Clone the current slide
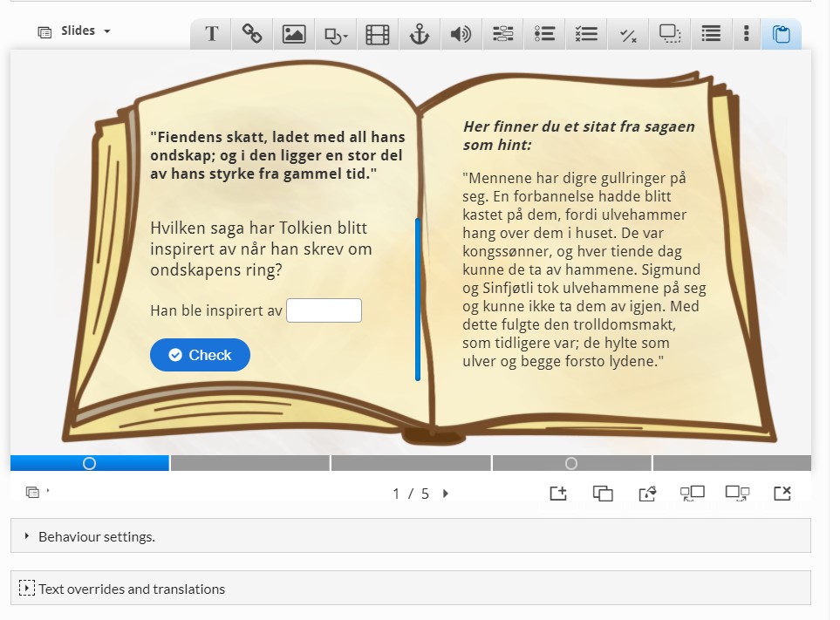 pyautogui.click(x=603, y=493)
